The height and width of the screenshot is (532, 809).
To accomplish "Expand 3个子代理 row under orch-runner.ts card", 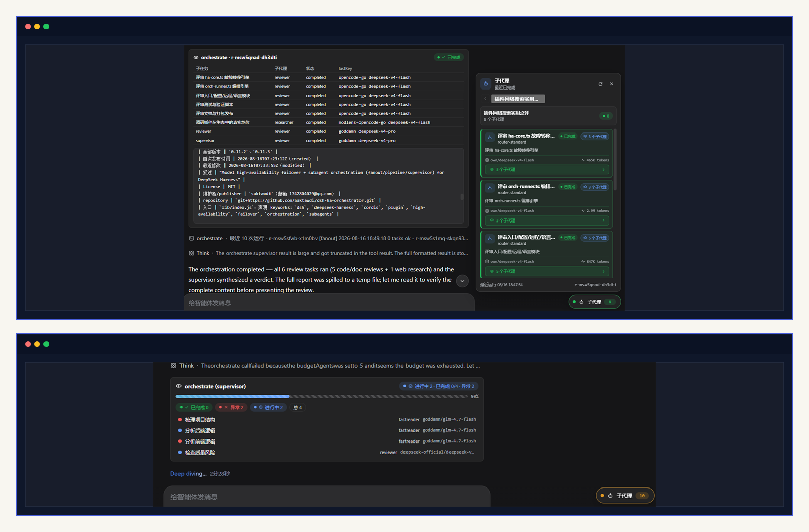I will (x=547, y=220).
